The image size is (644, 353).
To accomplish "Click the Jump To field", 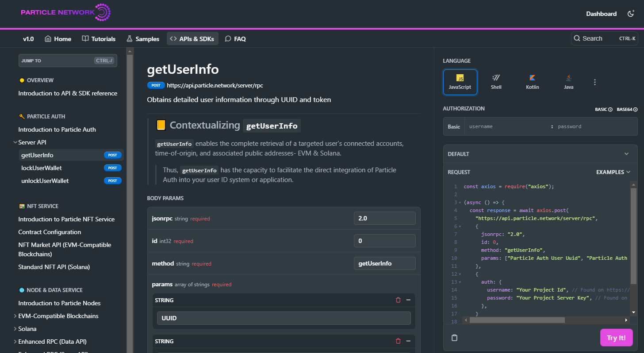I will pos(68,61).
